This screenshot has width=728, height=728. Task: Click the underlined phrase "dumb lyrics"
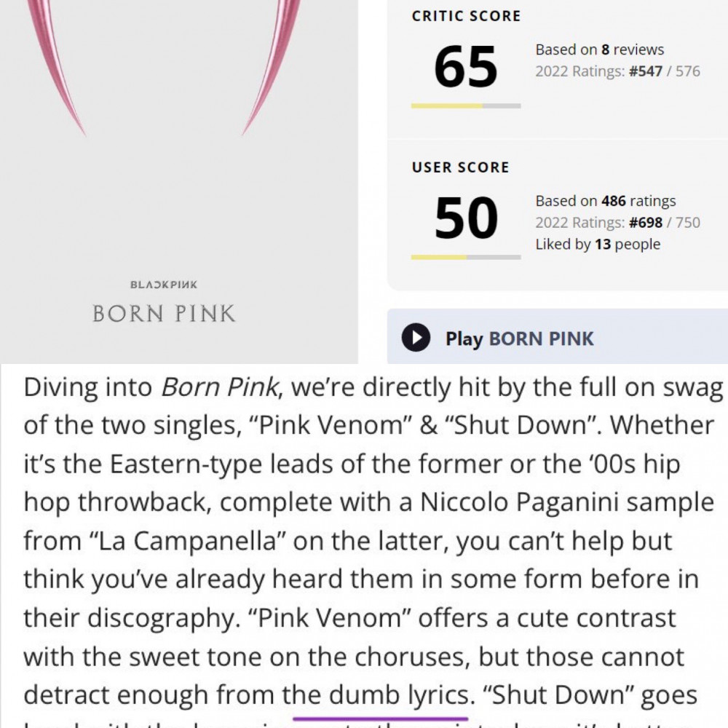399,695
